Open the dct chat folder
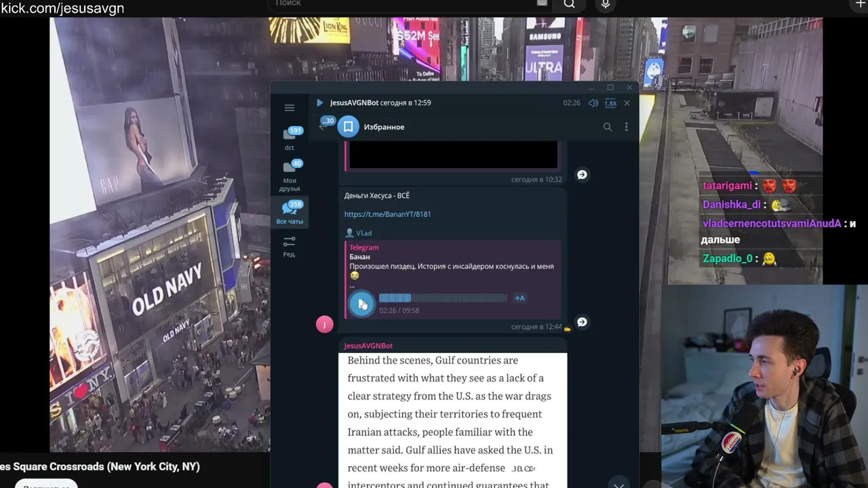This screenshot has height=488, width=868. point(290,138)
